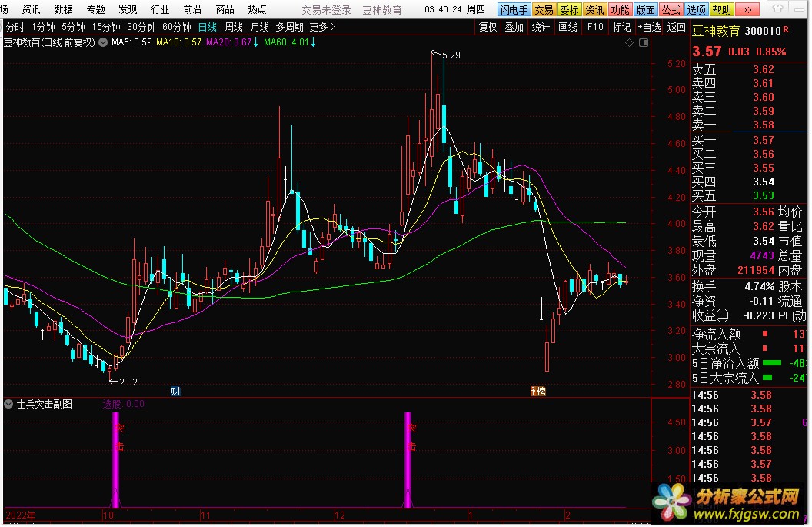Click the green 5日净流入额 bar
812x527 pixels.
point(771,362)
